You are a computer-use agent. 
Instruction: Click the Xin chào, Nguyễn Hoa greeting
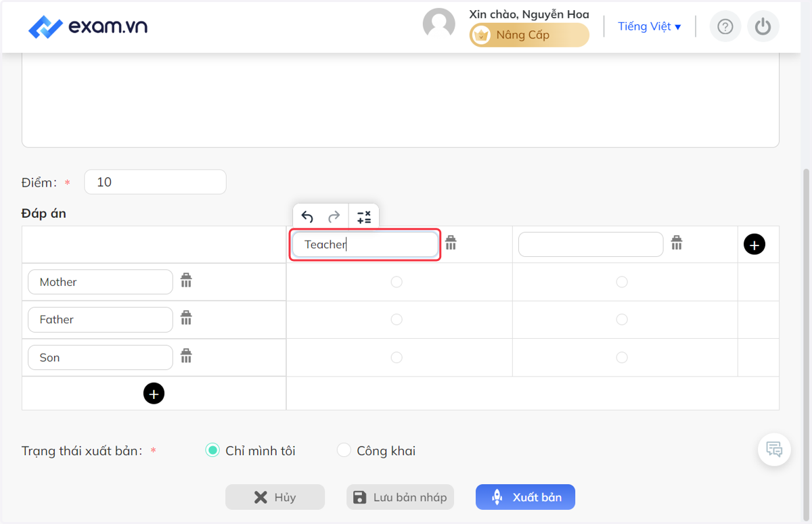click(x=529, y=14)
